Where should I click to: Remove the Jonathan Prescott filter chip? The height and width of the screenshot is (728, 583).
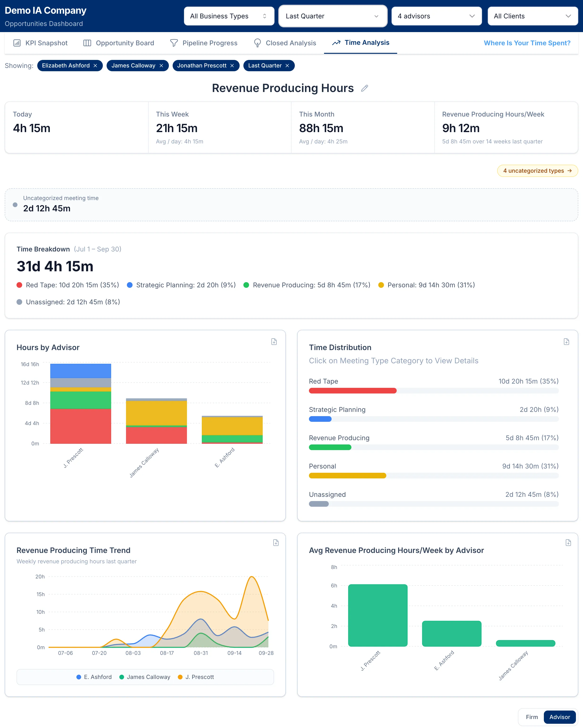(232, 66)
